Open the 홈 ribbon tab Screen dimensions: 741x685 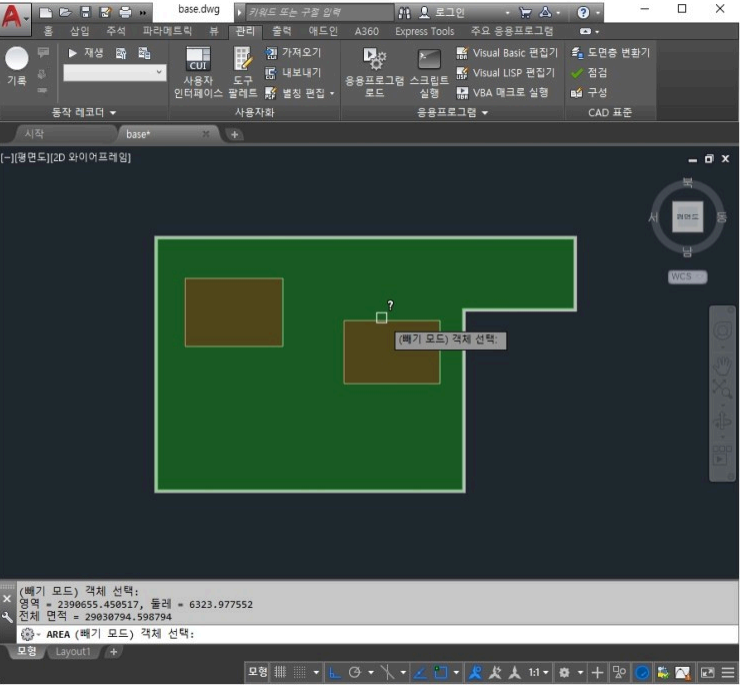pos(48,31)
